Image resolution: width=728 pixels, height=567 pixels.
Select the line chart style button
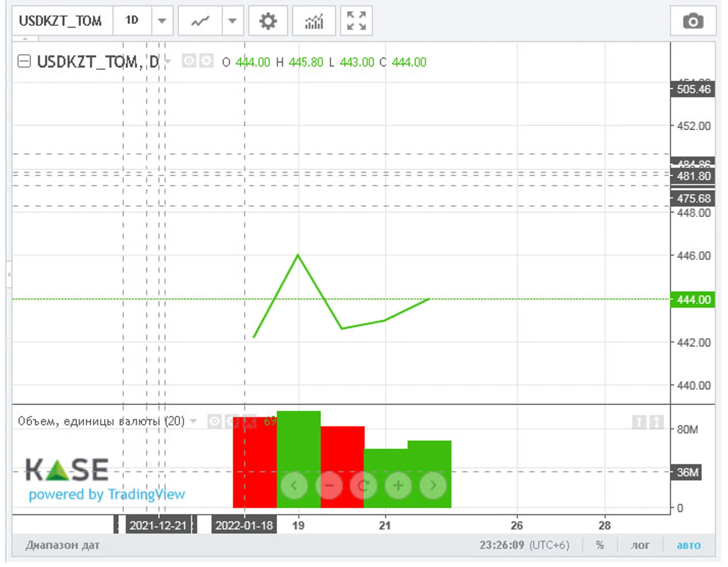coord(200,21)
